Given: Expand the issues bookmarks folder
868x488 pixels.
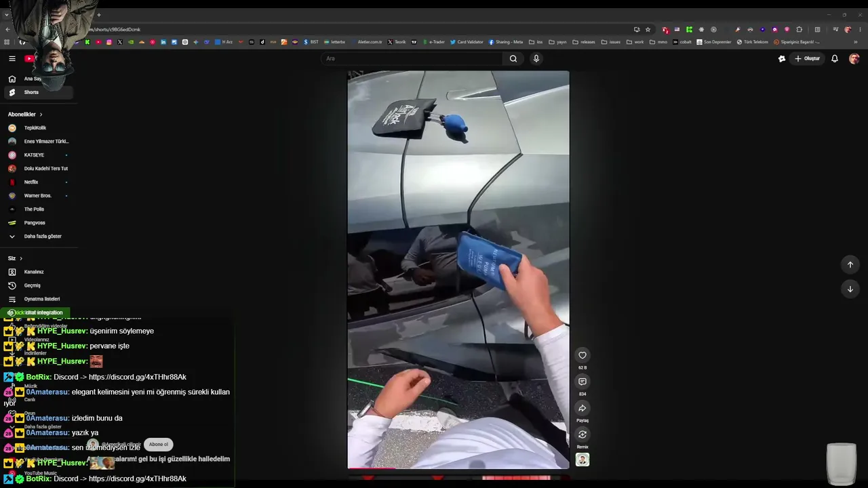Looking at the screenshot, I should [x=611, y=42].
